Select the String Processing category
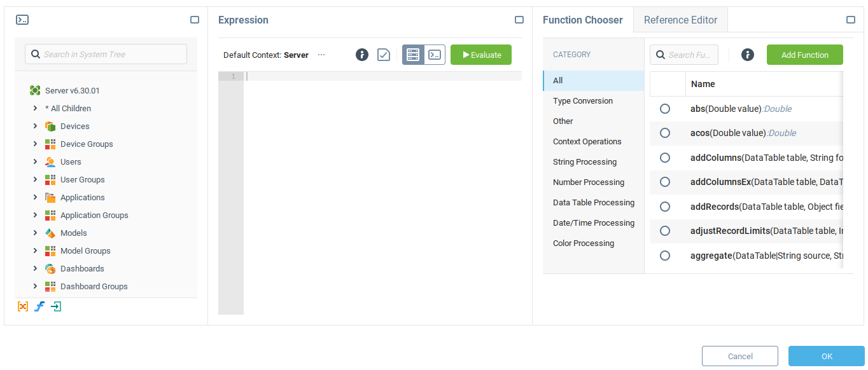This screenshot has width=868, height=370. point(585,161)
